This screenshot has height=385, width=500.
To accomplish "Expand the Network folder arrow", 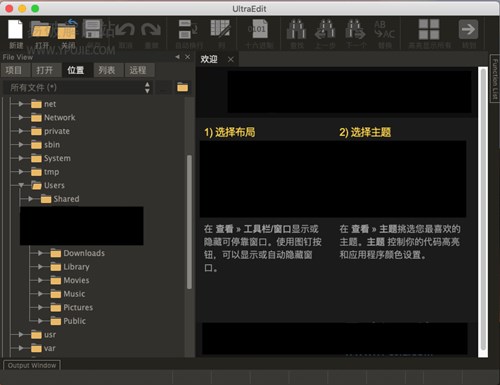I will tap(21, 118).
